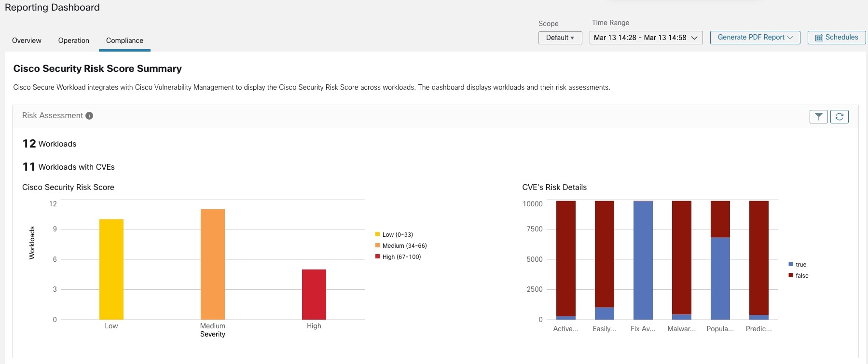Click Cisco Security Risk Score Summary heading
This screenshot has width=868, height=364.
click(97, 68)
